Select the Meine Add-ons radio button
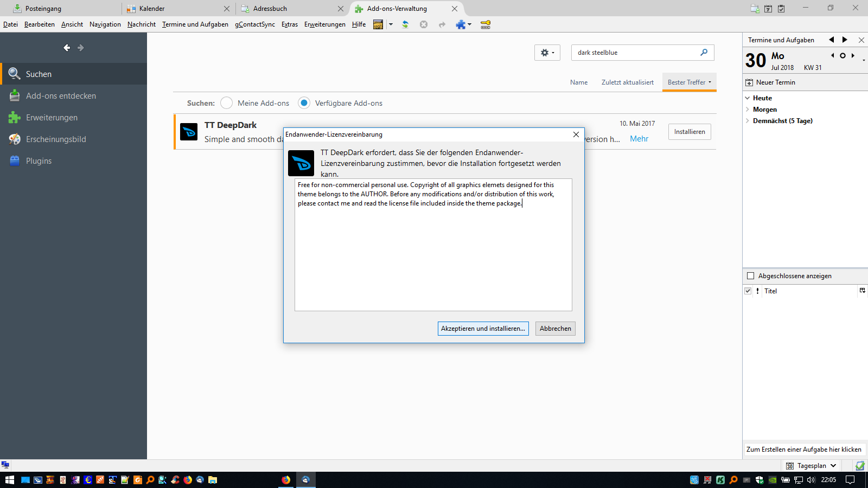Screen dimensions: 868x488 [227, 103]
